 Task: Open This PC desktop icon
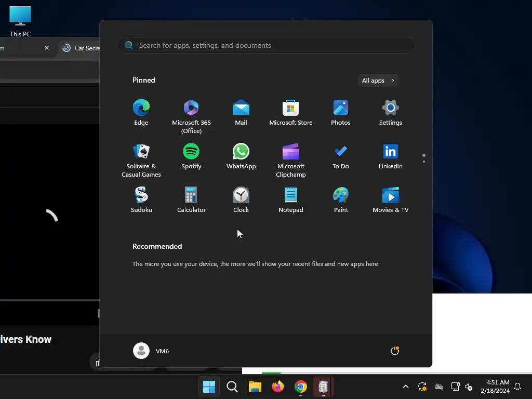[x=20, y=21]
